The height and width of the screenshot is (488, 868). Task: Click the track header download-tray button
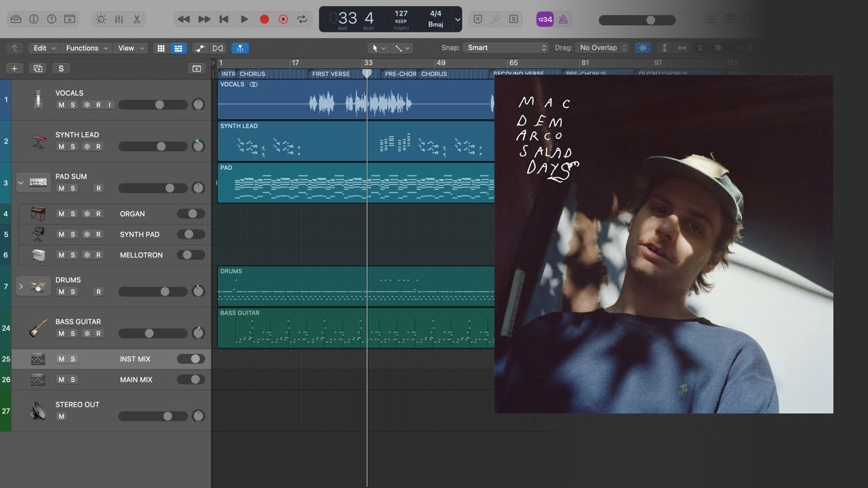(197, 68)
